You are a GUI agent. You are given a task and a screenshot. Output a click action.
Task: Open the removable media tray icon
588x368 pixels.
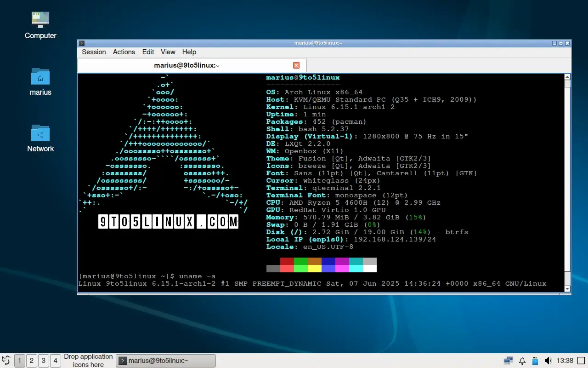coord(535,361)
